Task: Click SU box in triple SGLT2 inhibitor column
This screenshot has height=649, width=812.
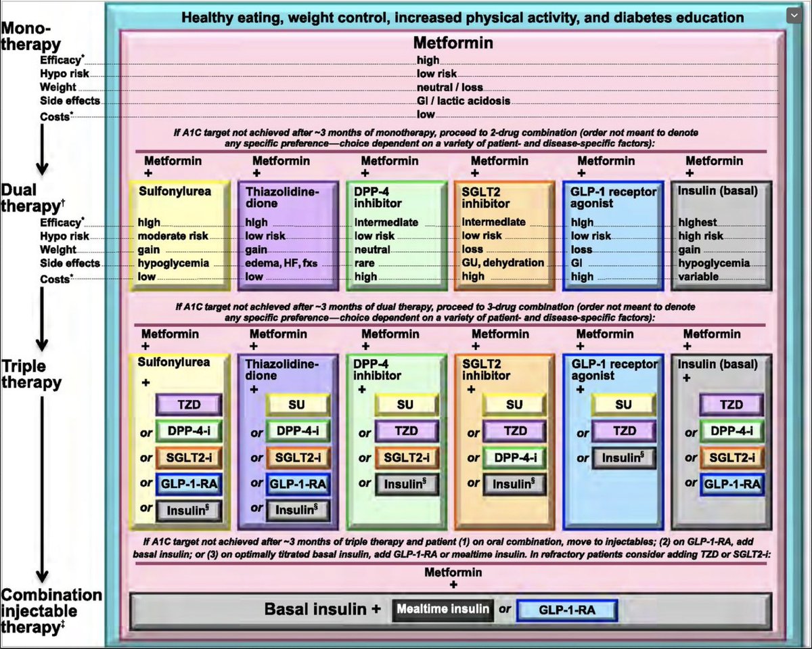Action: point(515,405)
